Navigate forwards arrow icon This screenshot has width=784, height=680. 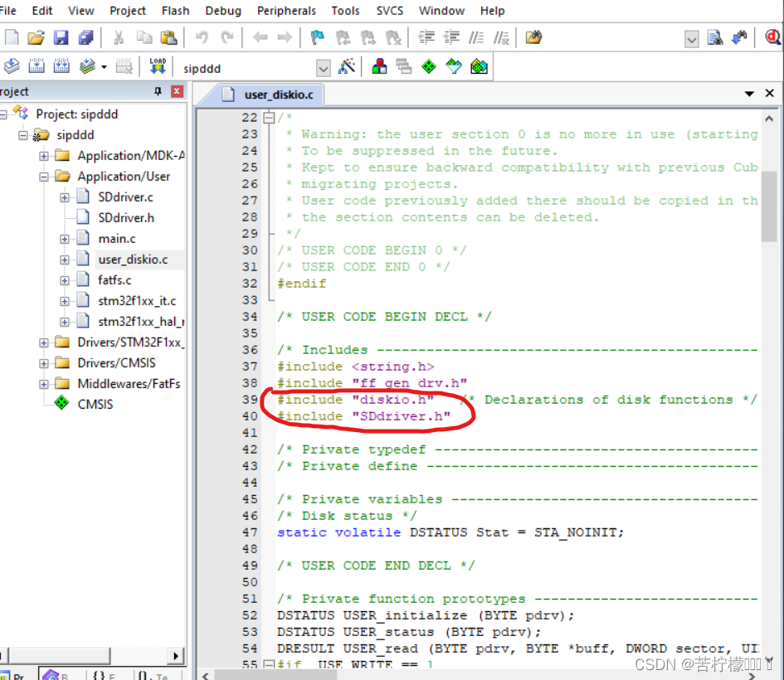coord(285,37)
